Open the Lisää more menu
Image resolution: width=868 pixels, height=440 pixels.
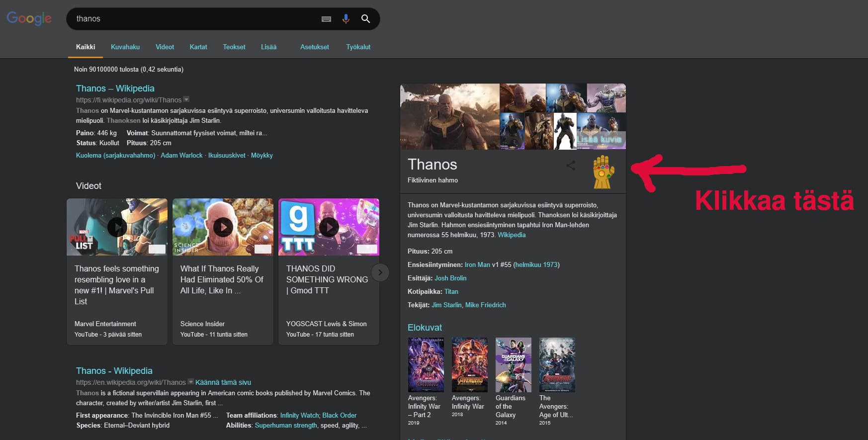pyautogui.click(x=268, y=47)
